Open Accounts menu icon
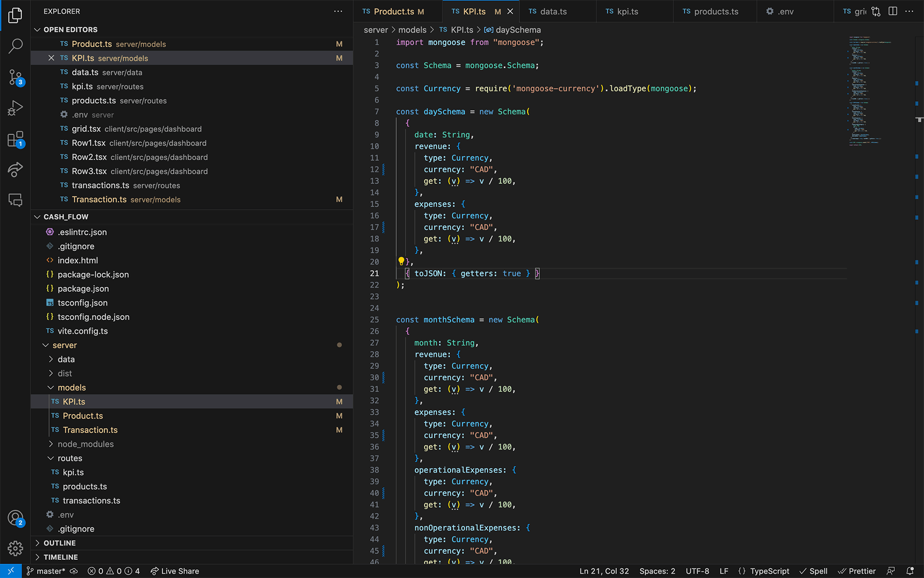Screen dimensions: 924x578 15,518
